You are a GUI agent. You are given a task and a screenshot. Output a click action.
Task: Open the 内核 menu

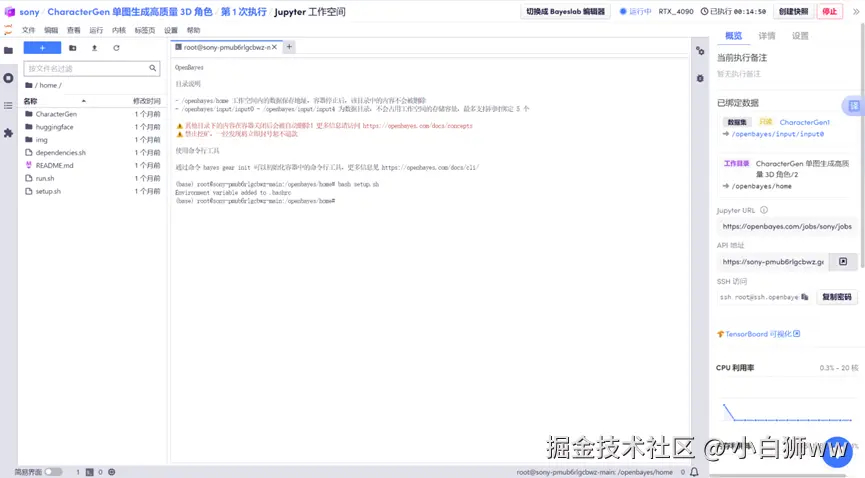(x=119, y=30)
